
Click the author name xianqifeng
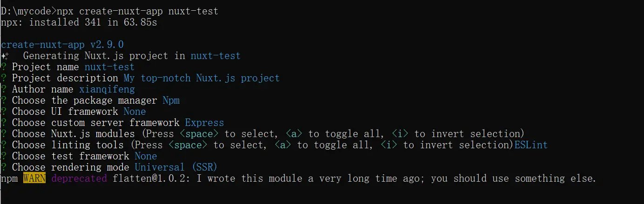[x=107, y=89]
